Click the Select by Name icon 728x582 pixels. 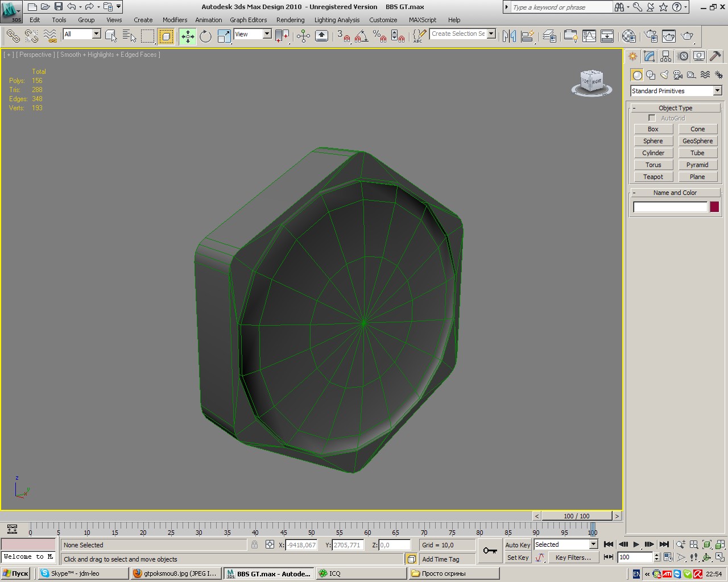tap(129, 36)
